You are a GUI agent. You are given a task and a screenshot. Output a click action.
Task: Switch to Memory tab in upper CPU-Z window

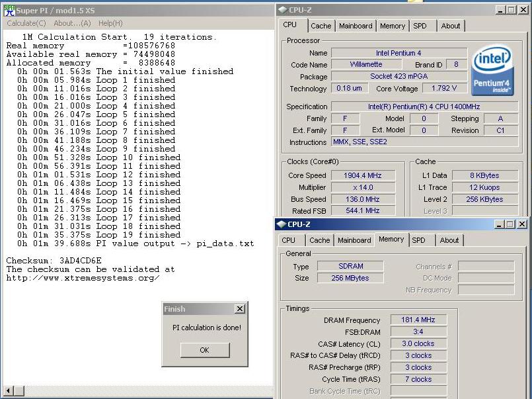(x=393, y=26)
